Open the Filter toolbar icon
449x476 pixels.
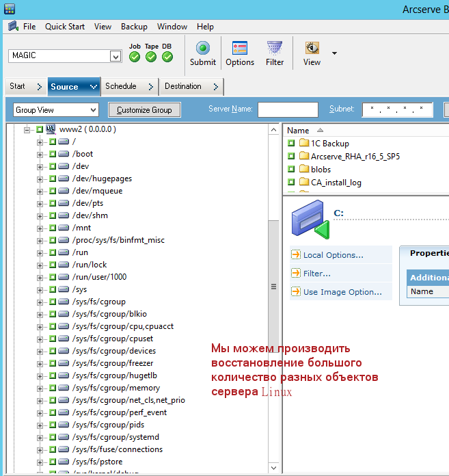coord(275,49)
